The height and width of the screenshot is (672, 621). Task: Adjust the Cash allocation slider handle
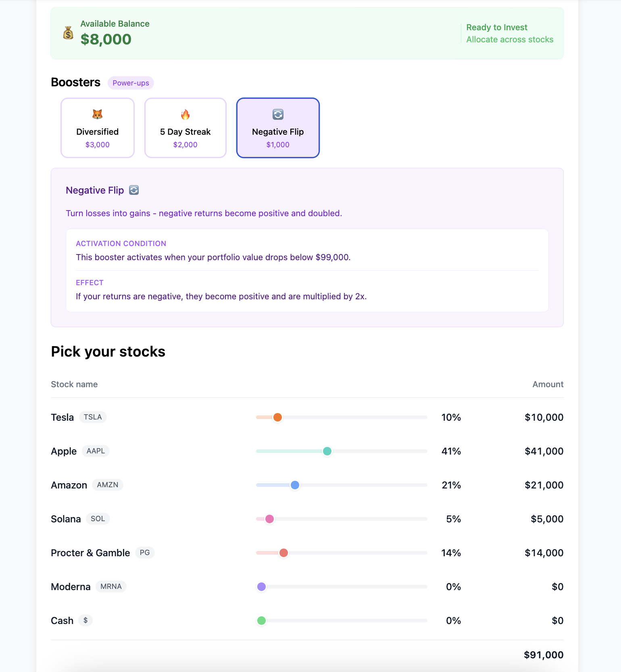(261, 620)
